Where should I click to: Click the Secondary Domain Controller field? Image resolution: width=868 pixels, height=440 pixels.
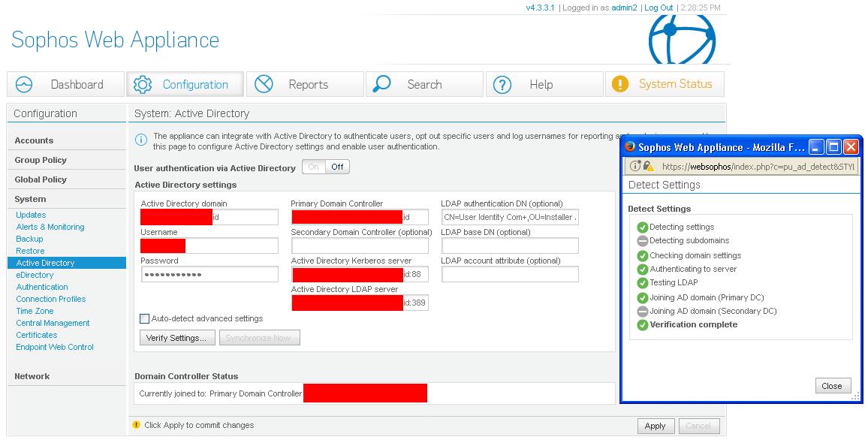click(x=360, y=246)
